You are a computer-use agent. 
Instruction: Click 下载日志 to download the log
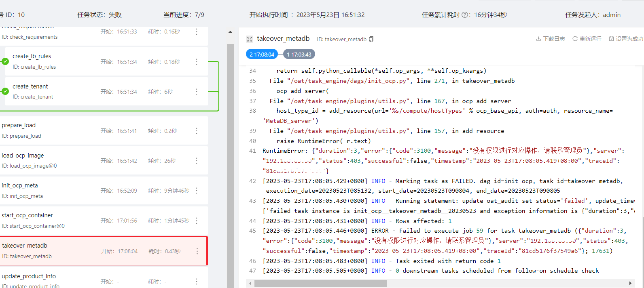click(x=551, y=39)
